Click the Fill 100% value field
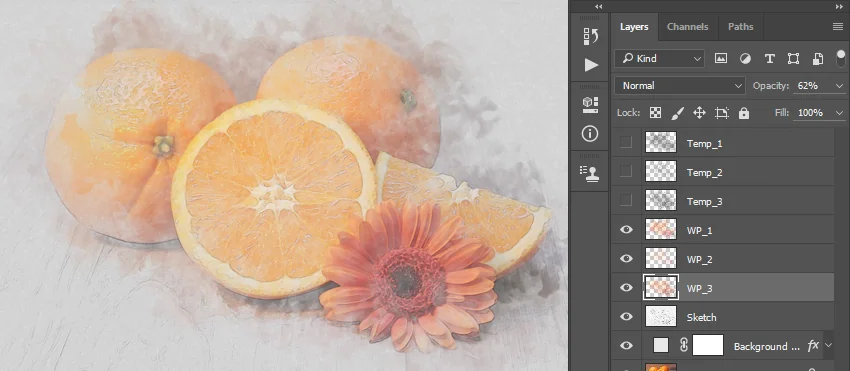 [x=810, y=113]
